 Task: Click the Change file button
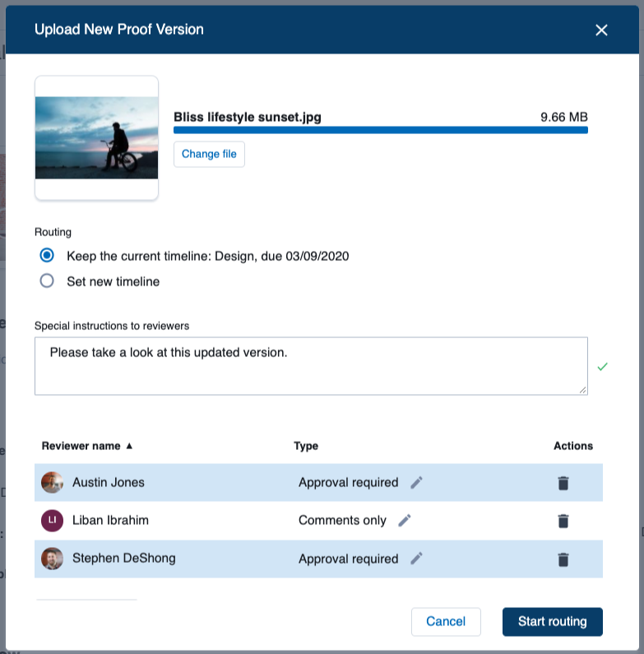pos(209,155)
